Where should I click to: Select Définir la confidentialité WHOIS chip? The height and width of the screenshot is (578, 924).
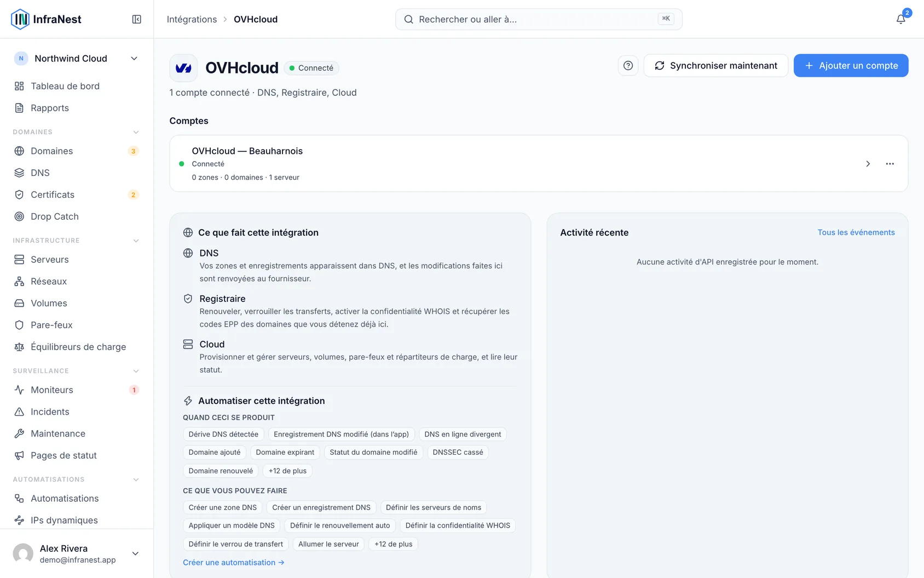(x=458, y=525)
